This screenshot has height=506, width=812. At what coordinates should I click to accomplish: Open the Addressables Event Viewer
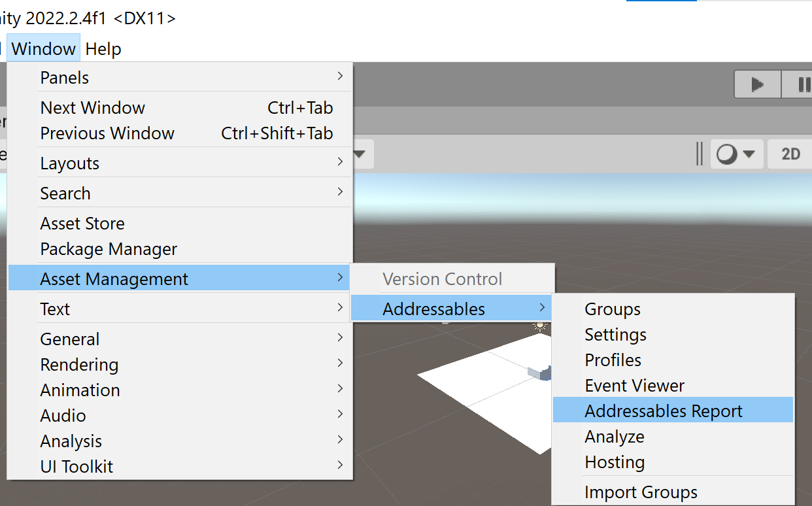pos(634,386)
